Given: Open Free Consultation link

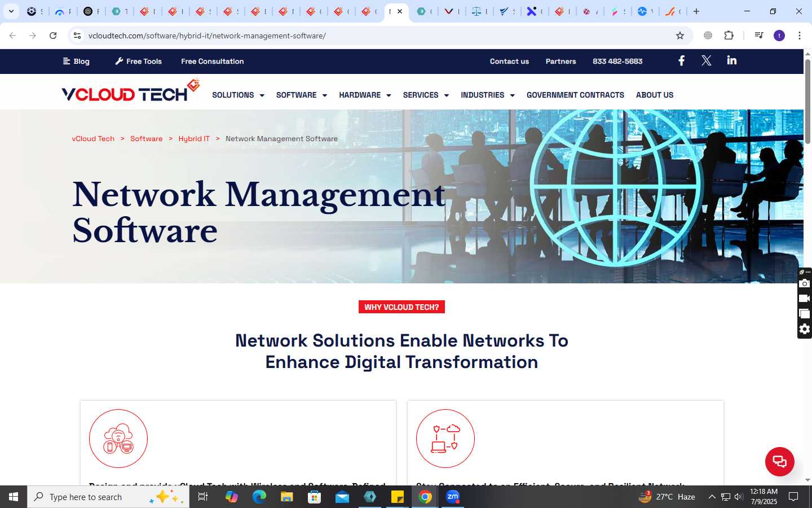Looking at the screenshot, I should (x=213, y=61).
